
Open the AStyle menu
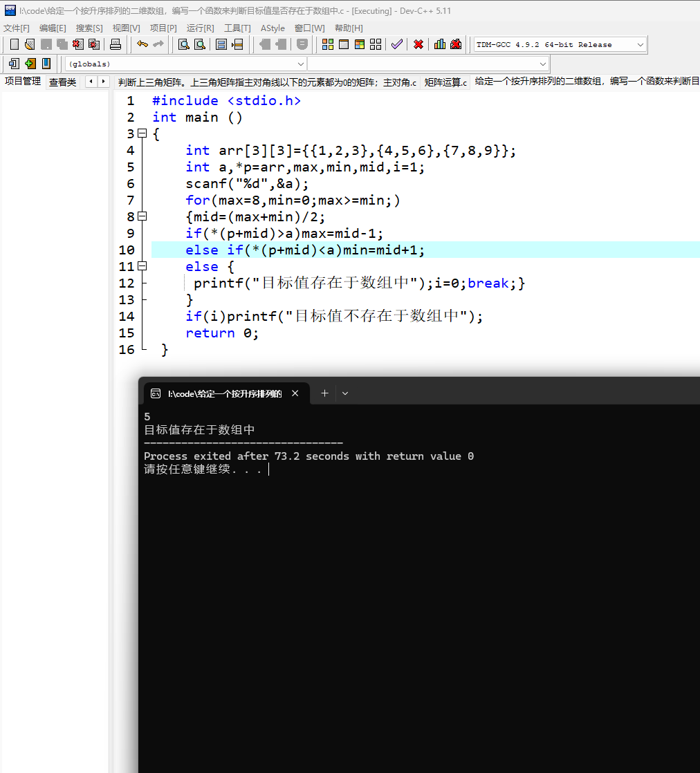[273, 28]
